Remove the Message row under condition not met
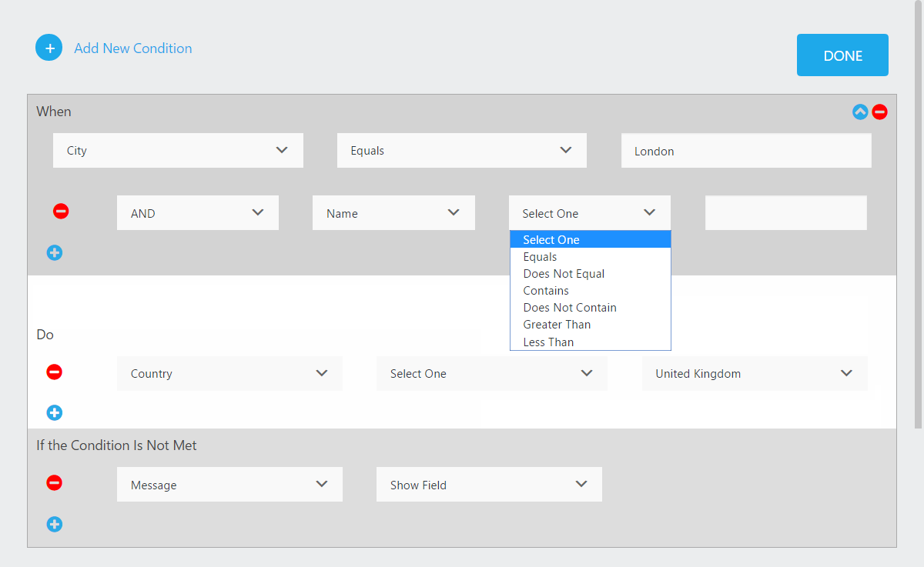The height and width of the screenshot is (567, 924). (55, 483)
